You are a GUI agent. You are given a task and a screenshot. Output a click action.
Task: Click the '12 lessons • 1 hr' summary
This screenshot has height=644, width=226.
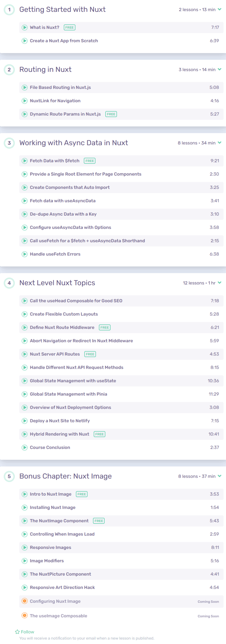pos(199,283)
